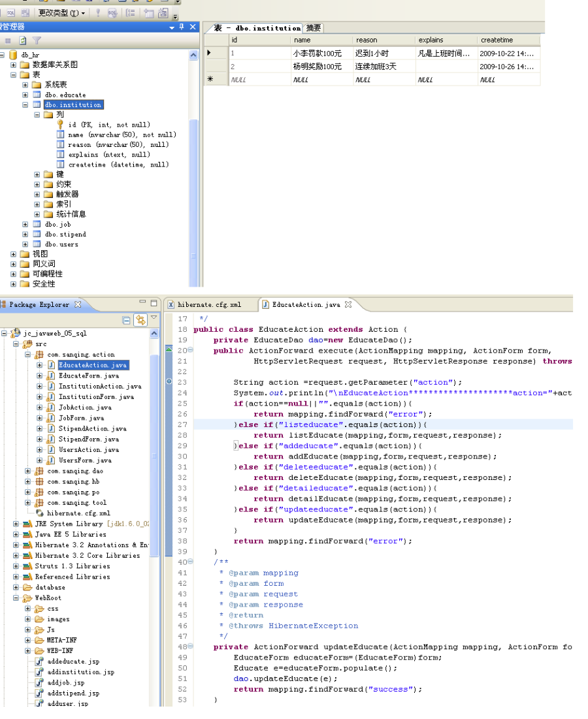Select the dbo.users table in tree
The image size is (588, 719).
click(61, 244)
